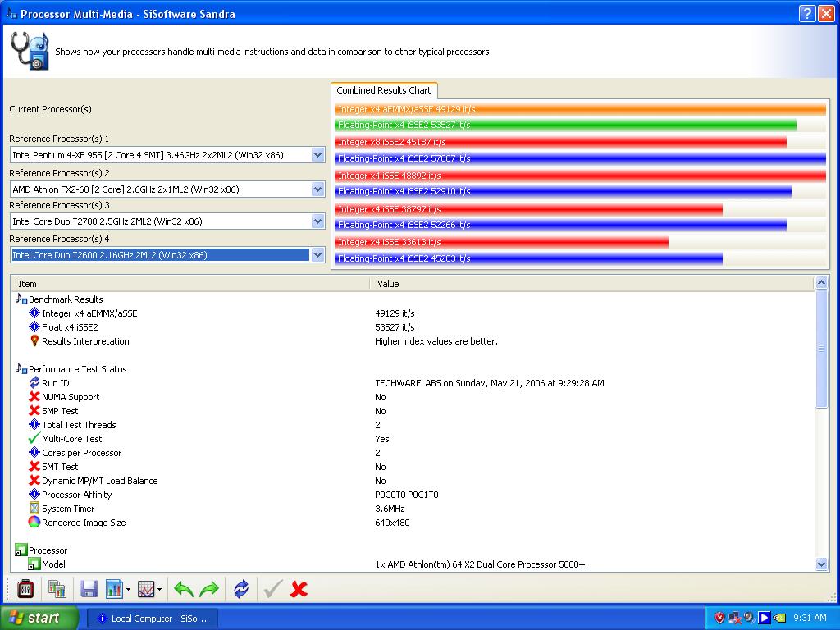Image resolution: width=840 pixels, height=630 pixels.
Task: Select the 3.6MHz System Timer value
Action: pos(390,509)
